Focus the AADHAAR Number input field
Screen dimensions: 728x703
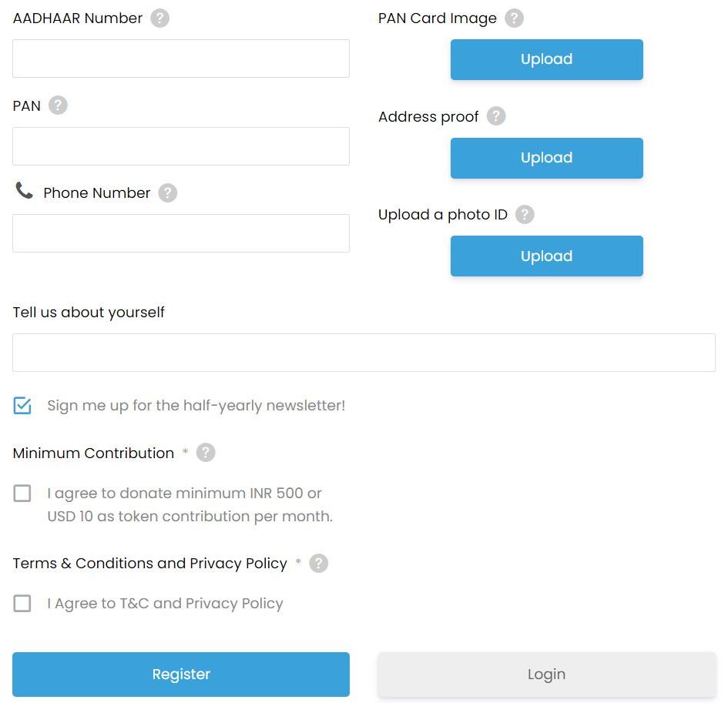(181, 59)
